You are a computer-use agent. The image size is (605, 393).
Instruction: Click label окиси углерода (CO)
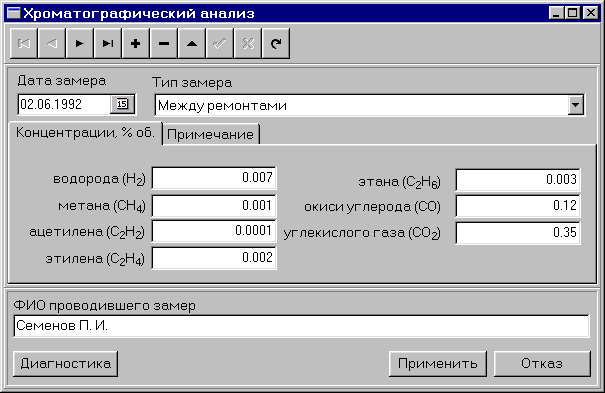(372, 207)
